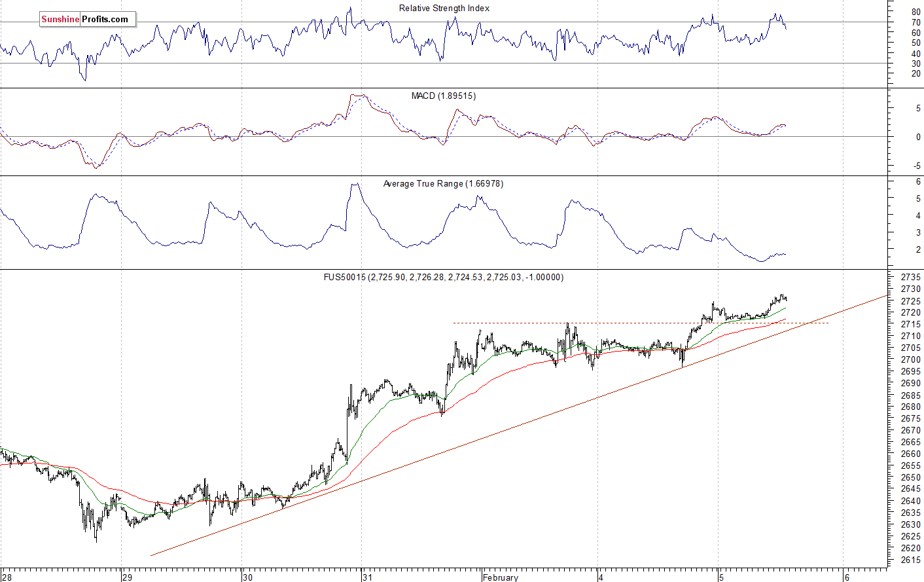This screenshot has height=582, width=924.
Task: Click the RSI axis value 80
Action: click(x=915, y=12)
